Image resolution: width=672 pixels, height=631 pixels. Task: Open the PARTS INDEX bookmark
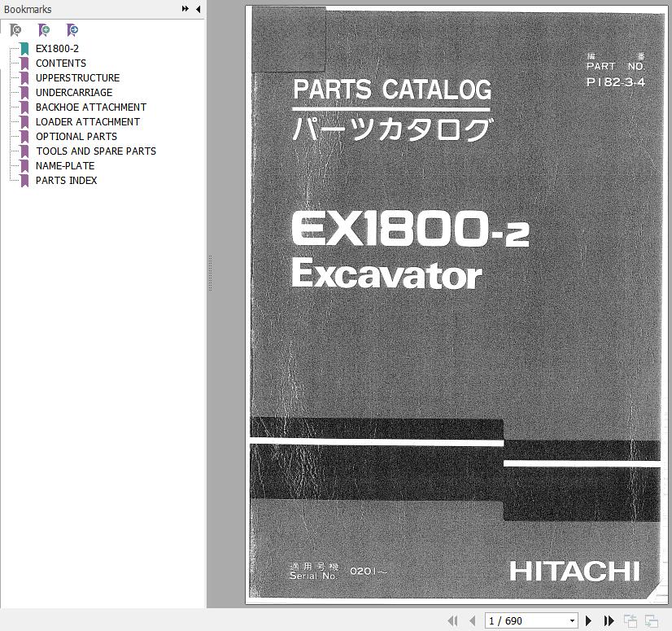[x=66, y=180]
